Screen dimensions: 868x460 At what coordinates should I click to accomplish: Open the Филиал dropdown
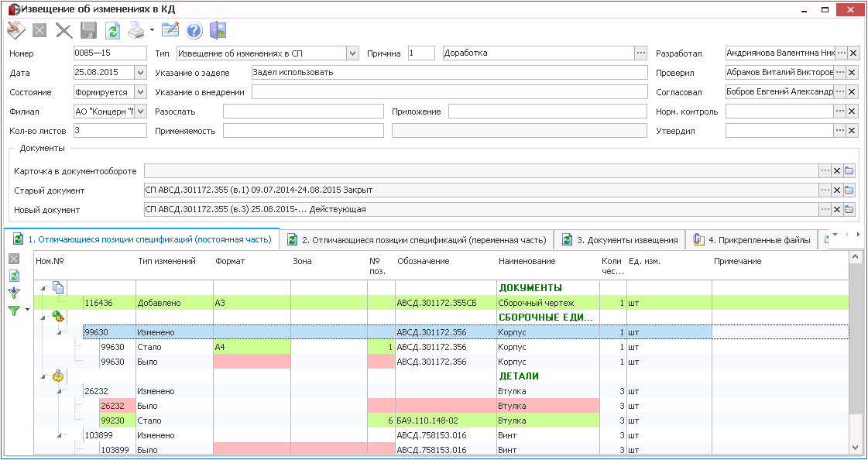[141, 112]
